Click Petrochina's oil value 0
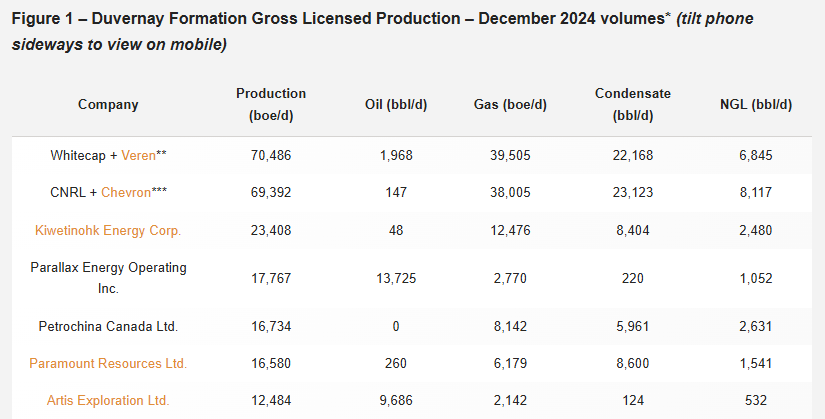Viewport: 825px width, 419px height. tap(396, 326)
